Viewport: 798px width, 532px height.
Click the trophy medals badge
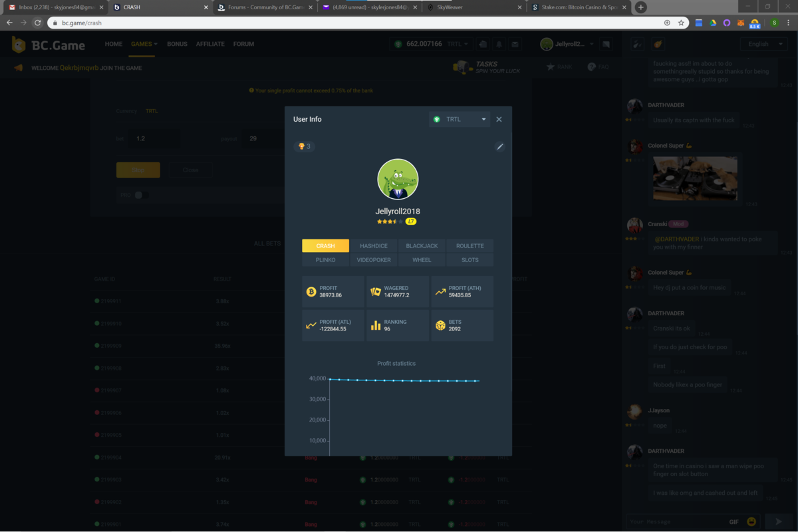click(304, 146)
